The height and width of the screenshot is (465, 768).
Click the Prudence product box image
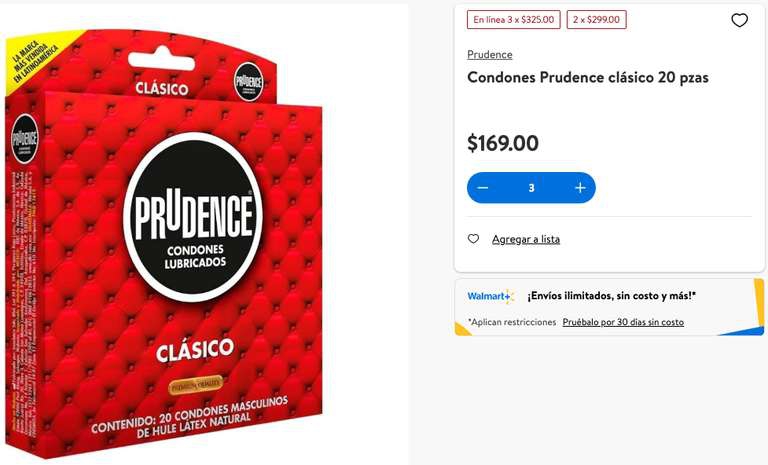click(164, 244)
